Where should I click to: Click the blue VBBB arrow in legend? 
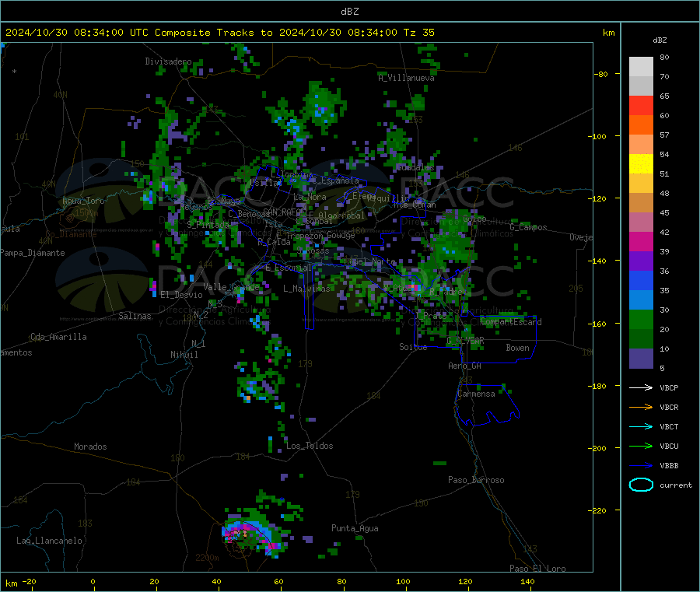[641, 466]
